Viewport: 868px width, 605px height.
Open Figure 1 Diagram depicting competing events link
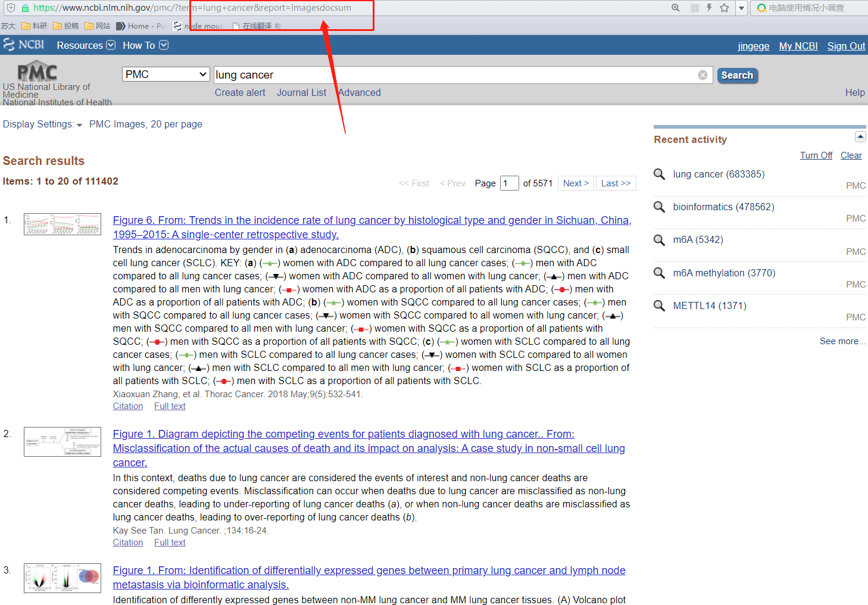click(369, 448)
